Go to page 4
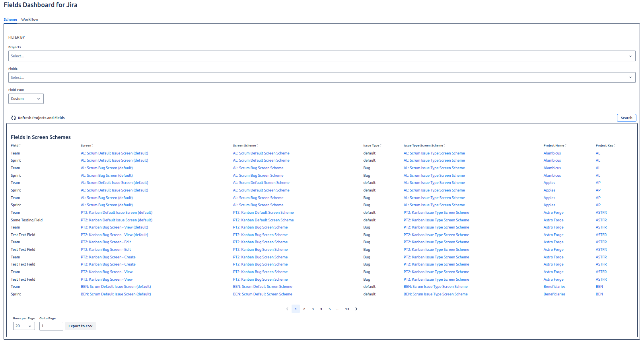The width and height of the screenshot is (644, 344). 321,309
